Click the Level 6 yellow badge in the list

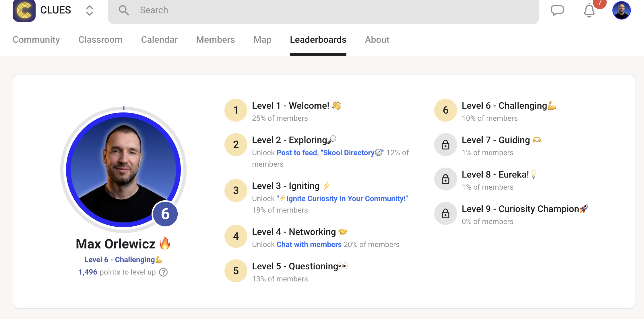[x=445, y=110]
